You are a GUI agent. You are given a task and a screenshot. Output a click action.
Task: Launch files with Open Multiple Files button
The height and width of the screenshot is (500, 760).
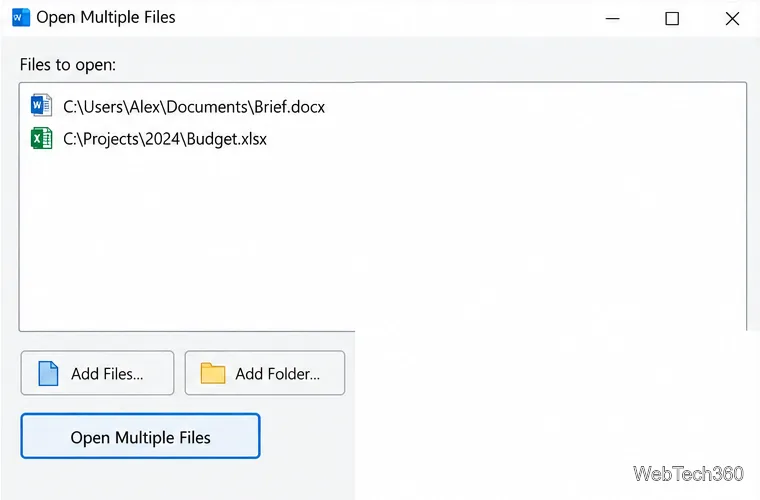click(x=141, y=436)
